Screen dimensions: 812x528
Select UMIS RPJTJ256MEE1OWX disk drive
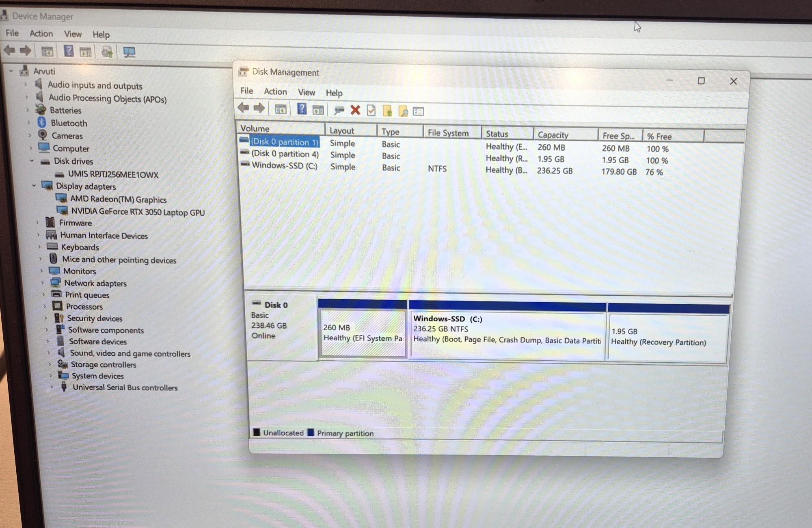point(113,174)
